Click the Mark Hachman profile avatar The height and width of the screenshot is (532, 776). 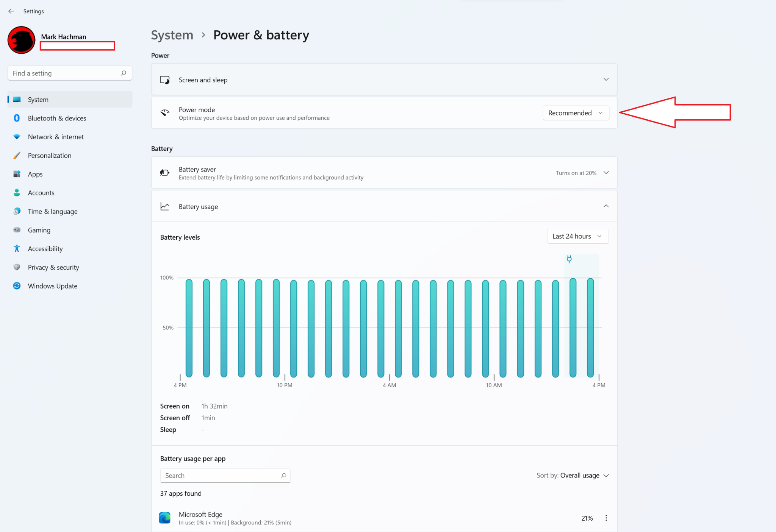coord(22,40)
